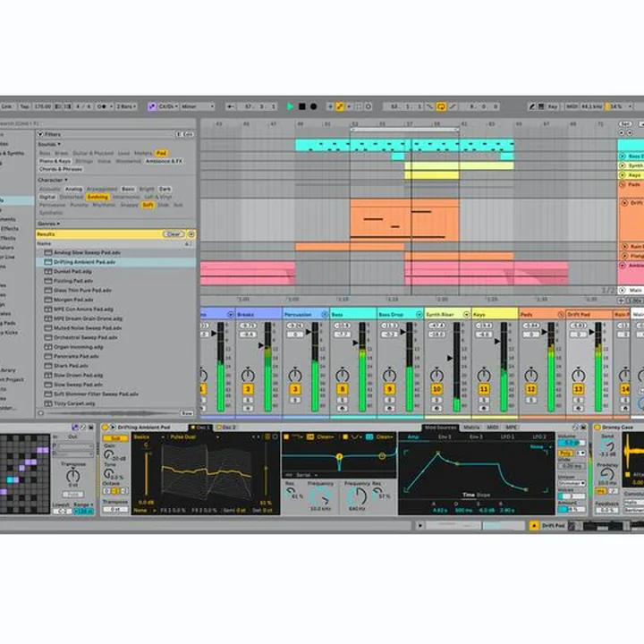Open the C#/Db root note dropdown
The image size is (644, 644).
168,106
